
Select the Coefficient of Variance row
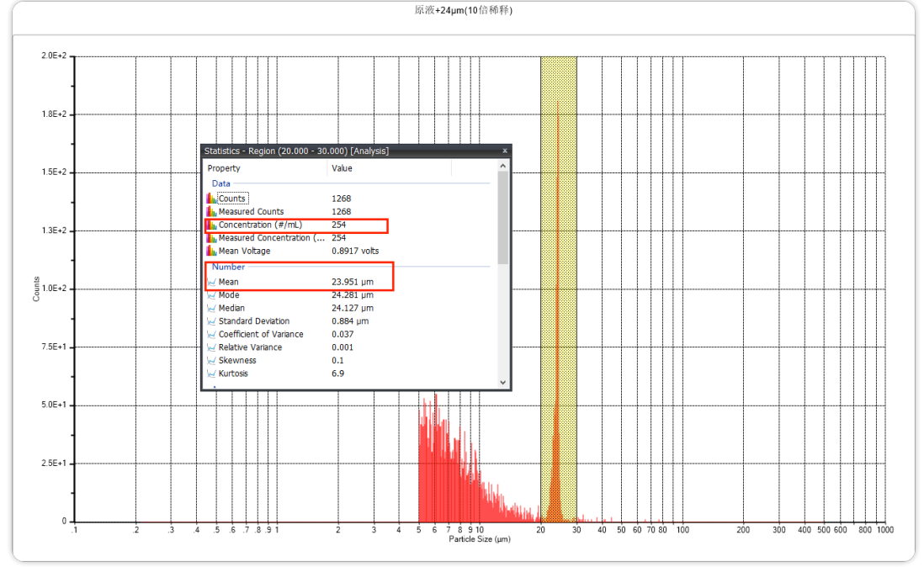coord(261,335)
